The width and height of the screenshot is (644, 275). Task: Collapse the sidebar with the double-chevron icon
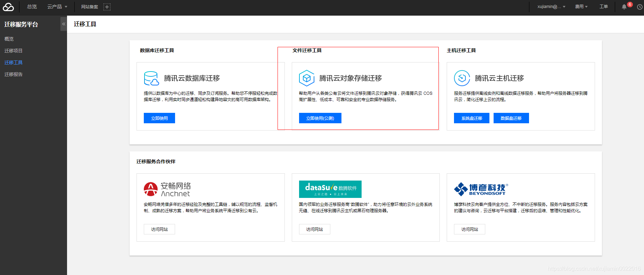click(64, 24)
